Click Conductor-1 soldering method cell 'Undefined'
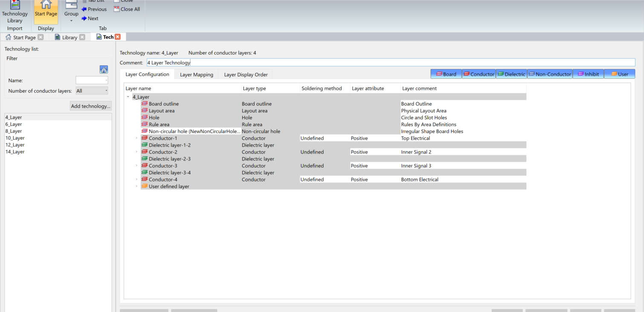The width and height of the screenshot is (644, 312). [x=325, y=138]
